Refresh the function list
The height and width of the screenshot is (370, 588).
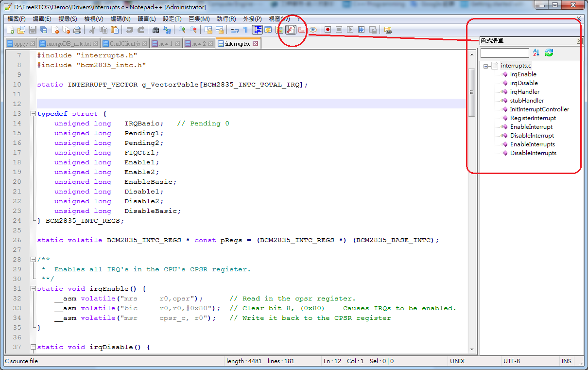(x=549, y=52)
